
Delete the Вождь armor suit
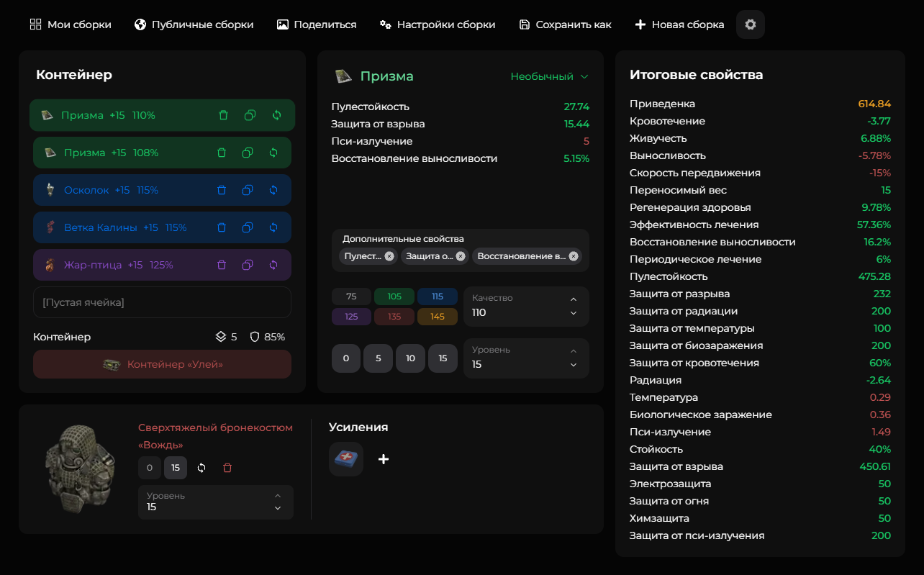coord(227,468)
